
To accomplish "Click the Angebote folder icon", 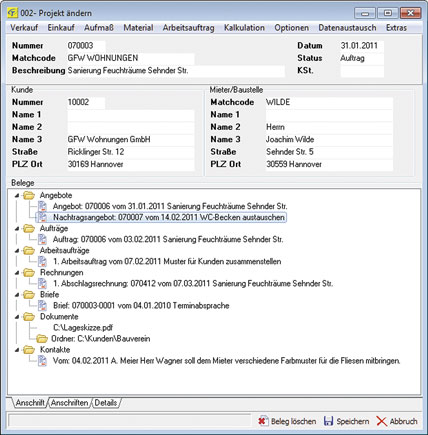I will [x=29, y=195].
